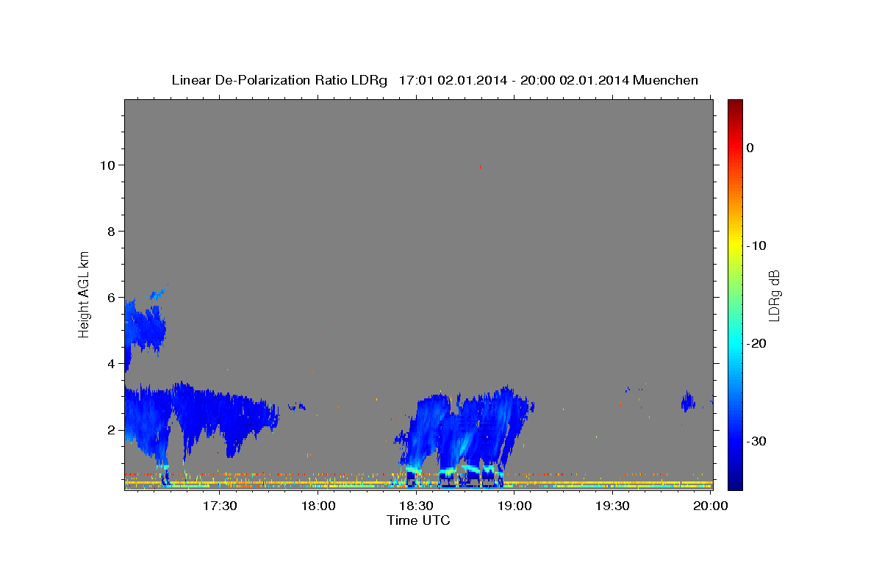Viewport: 882px width, 588px height.
Task: Click the height tick label 2
Action: 112,430
